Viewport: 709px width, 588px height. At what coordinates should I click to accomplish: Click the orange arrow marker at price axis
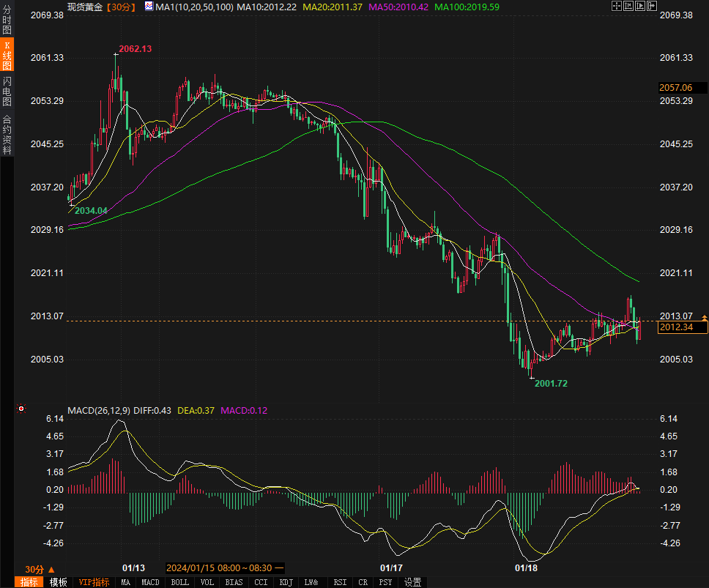click(705, 317)
